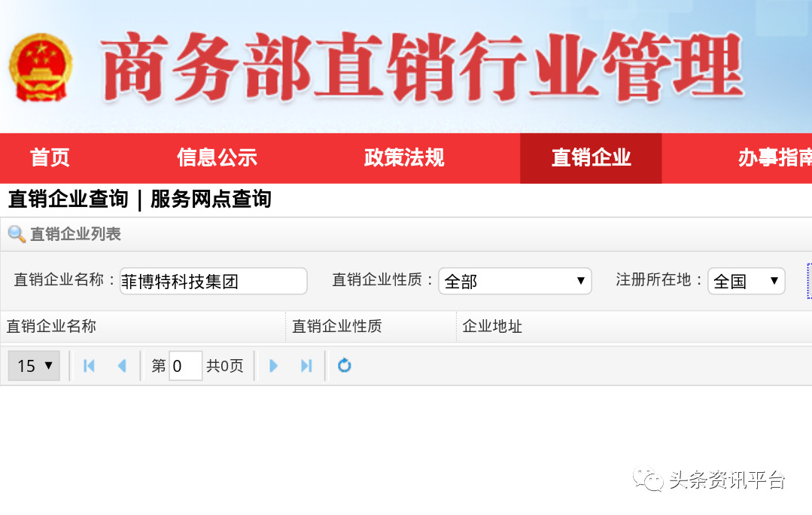This screenshot has width=812, height=515.
Task: Go to the previous page of results
Action: (121, 366)
